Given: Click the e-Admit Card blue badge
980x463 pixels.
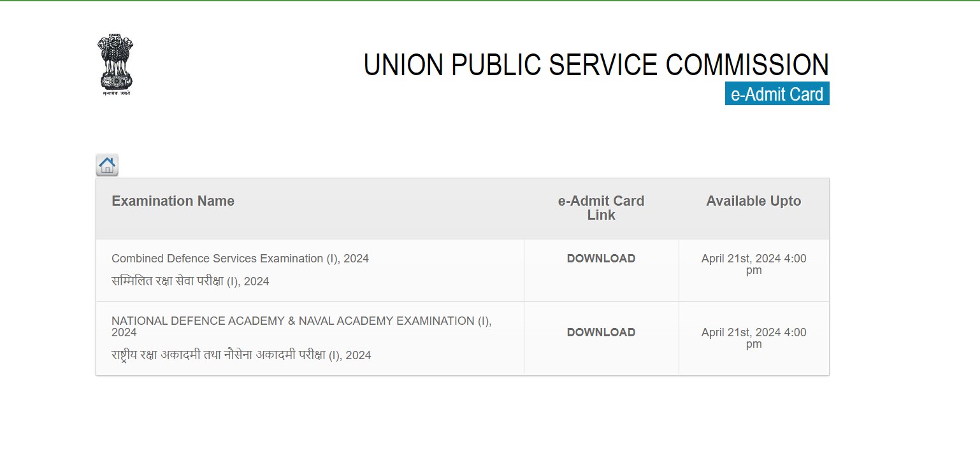Looking at the screenshot, I should tap(777, 94).
